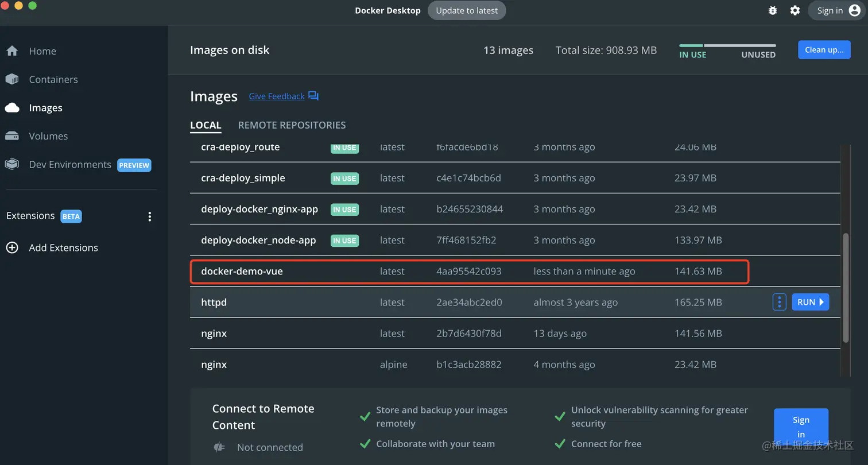Click image ID b1c3acb28882
868x465 pixels.
468,365
